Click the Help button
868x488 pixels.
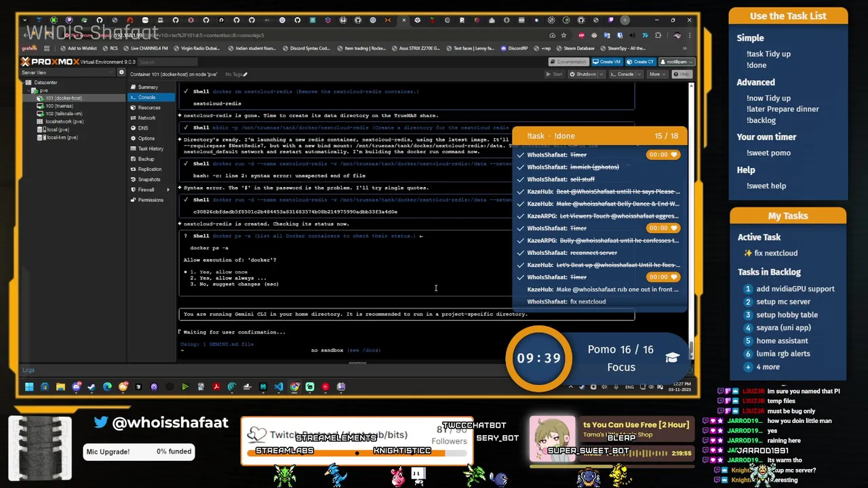682,74
